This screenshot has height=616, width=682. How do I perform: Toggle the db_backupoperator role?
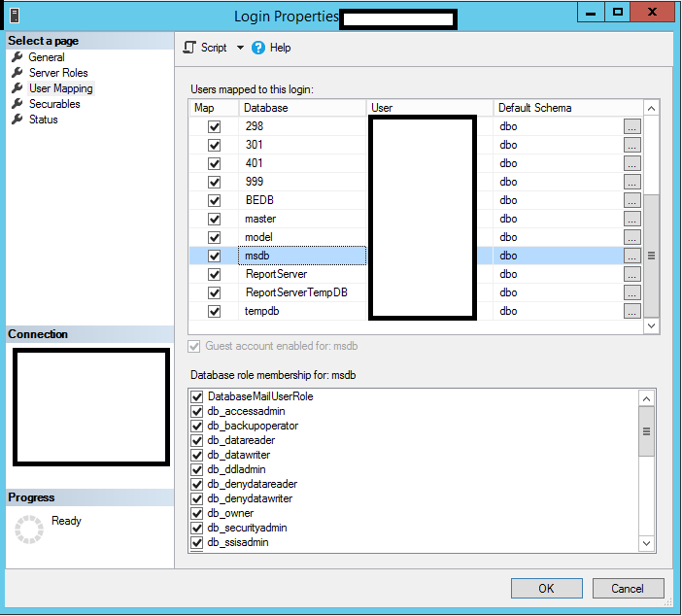pyautogui.click(x=197, y=426)
